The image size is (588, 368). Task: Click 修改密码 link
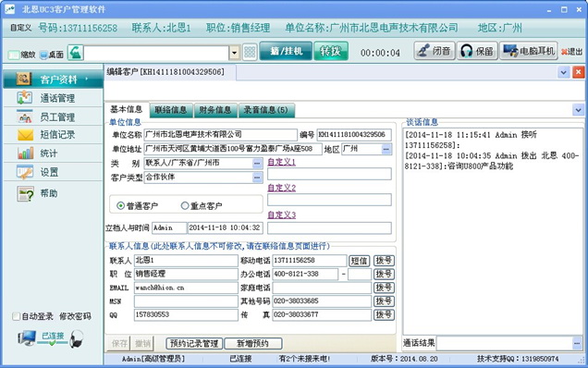[x=75, y=316]
